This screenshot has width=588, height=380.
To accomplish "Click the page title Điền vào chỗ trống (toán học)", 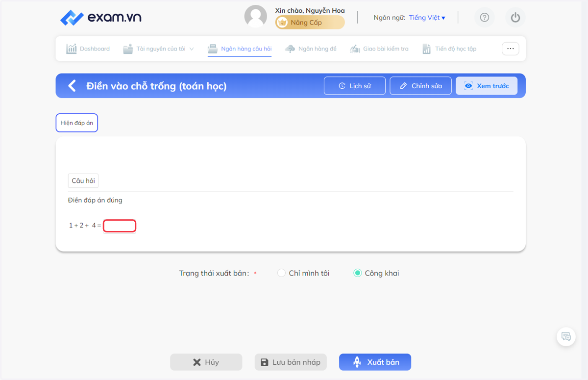I will tap(156, 86).
